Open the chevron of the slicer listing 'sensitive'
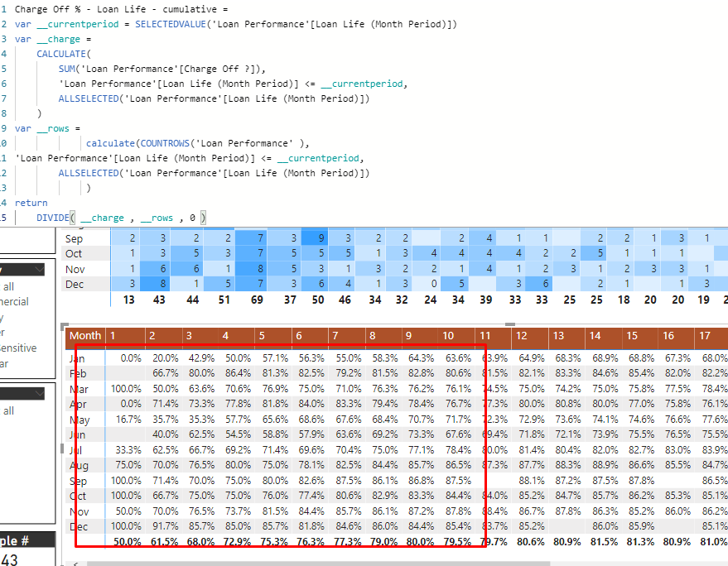 39,270
